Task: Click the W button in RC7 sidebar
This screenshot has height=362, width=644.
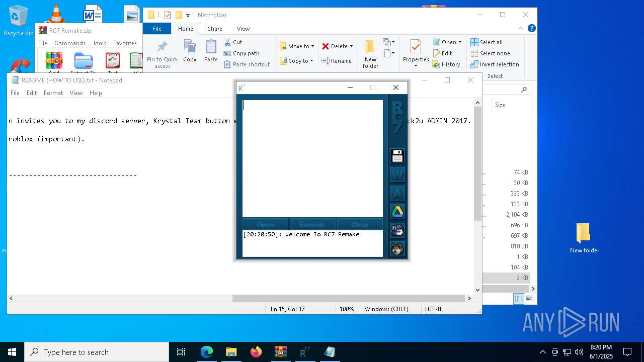Action: pos(397,174)
